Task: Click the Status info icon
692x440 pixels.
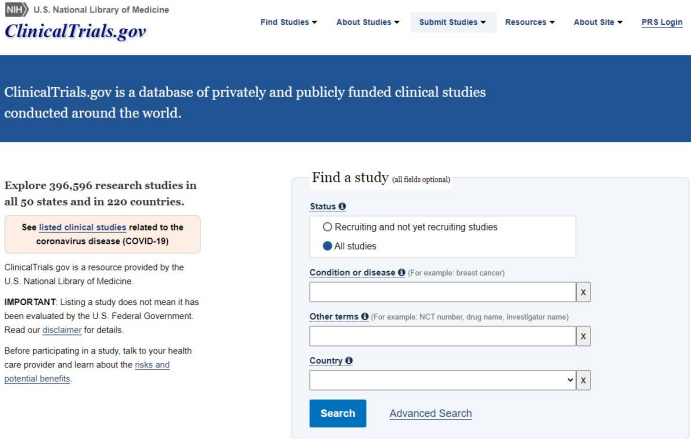Action: click(x=342, y=206)
